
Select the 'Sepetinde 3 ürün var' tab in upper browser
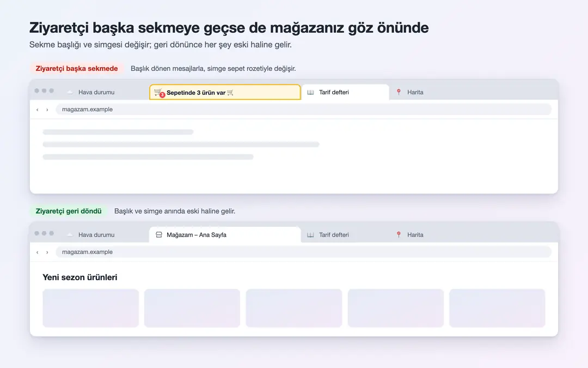(225, 92)
